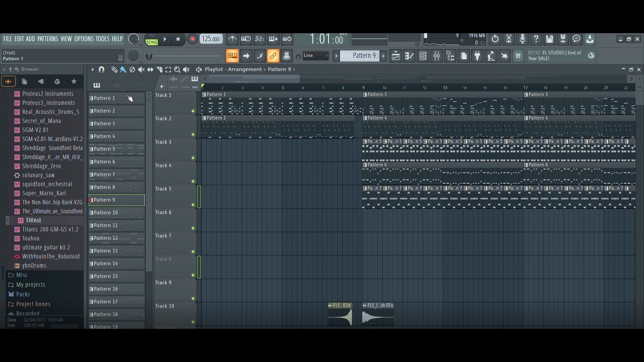This screenshot has width=644, height=362.
Task: Mute Track 5 with its green light
Action: coord(193,205)
